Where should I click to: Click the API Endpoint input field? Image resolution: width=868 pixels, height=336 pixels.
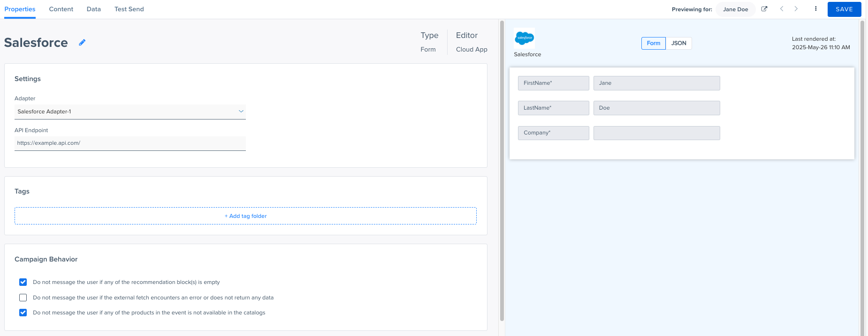[x=130, y=143]
